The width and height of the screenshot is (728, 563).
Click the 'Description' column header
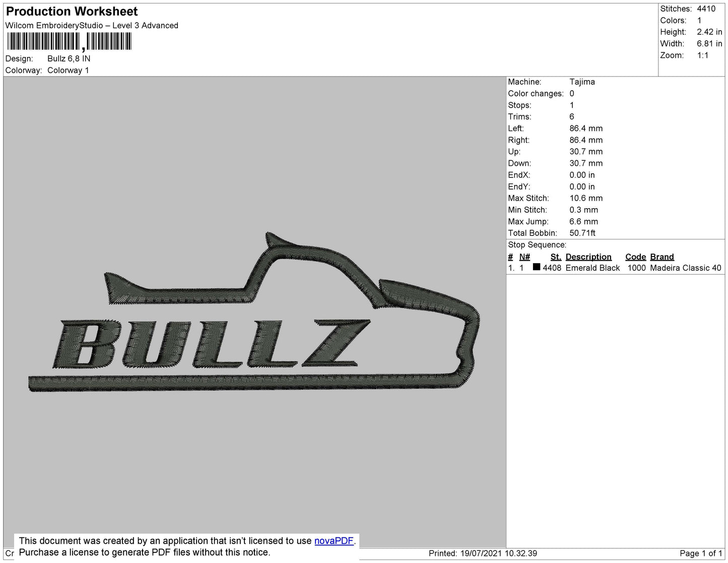(588, 257)
